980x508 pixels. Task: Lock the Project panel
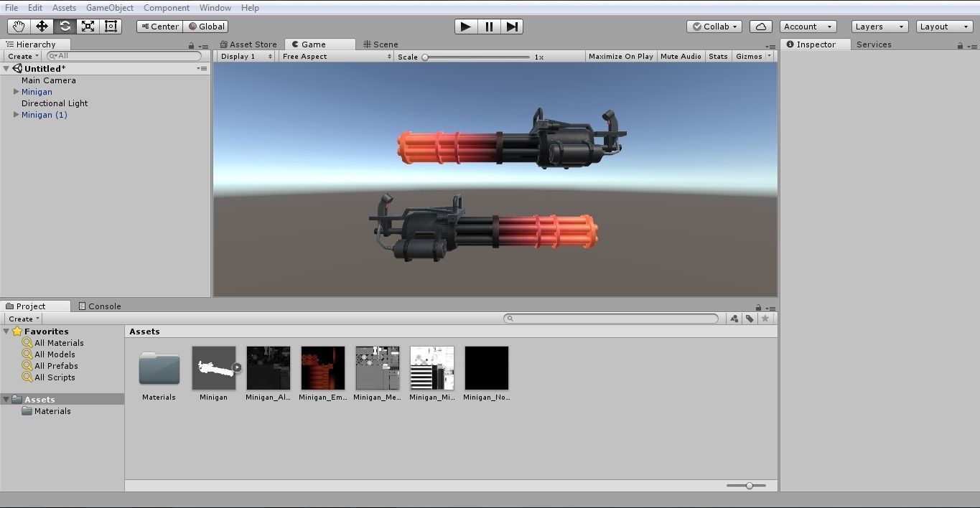[x=758, y=307]
